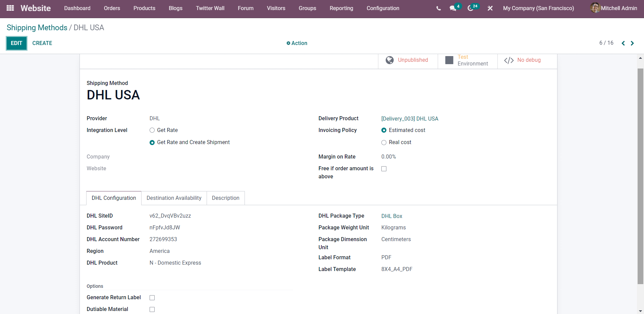644x314 pixels.
Task: Enable the Free if order amount is above checkbox
Action: [384, 169]
